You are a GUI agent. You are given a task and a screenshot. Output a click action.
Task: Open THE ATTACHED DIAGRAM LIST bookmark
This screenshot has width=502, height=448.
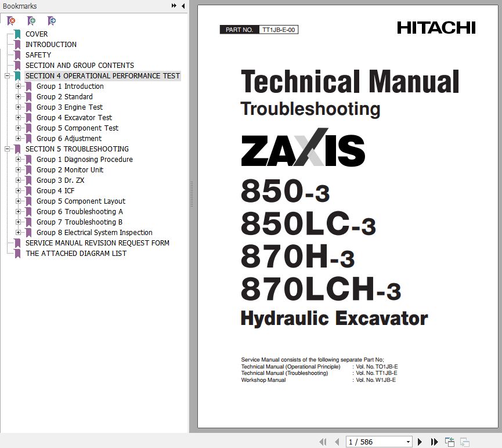[76, 253]
